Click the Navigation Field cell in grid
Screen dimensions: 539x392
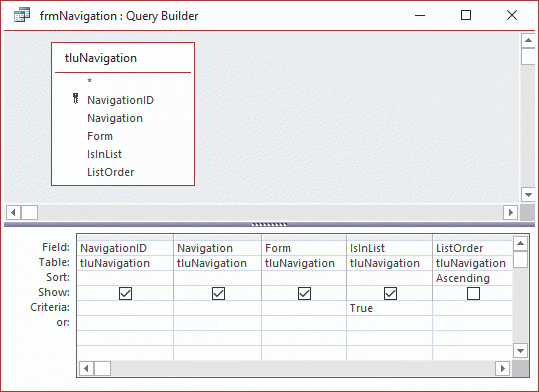point(218,248)
